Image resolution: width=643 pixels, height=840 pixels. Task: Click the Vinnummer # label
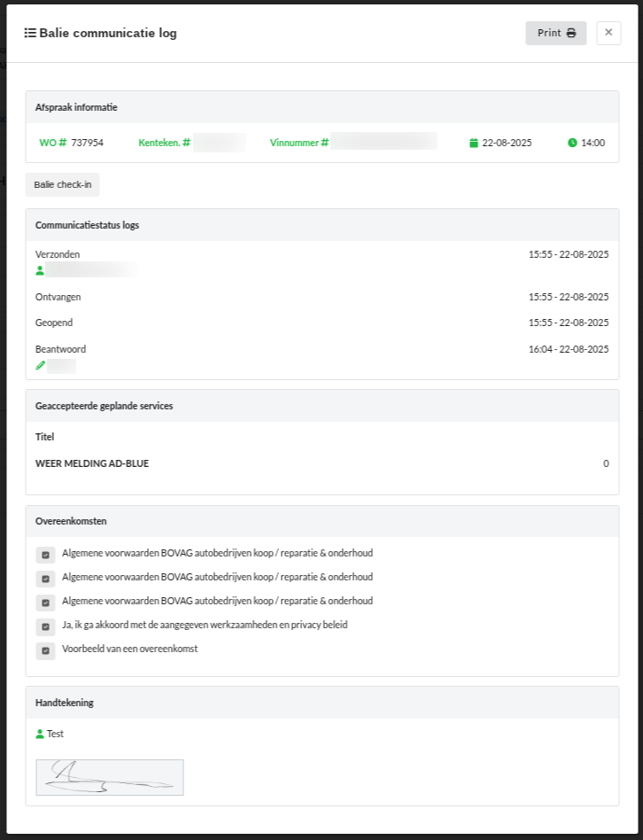coord(298,143)
